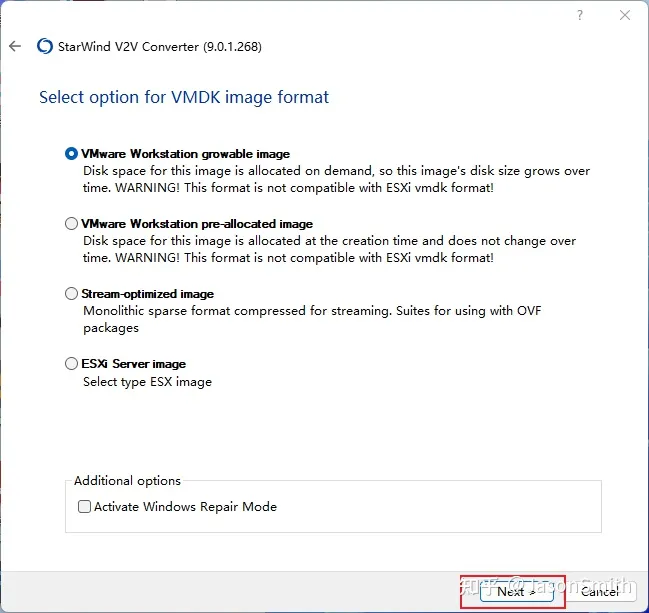This screenshot has height=613, width=649.
Task: Enable Activate Windows Repair Mode checkbox
Action: coord(84,507)
